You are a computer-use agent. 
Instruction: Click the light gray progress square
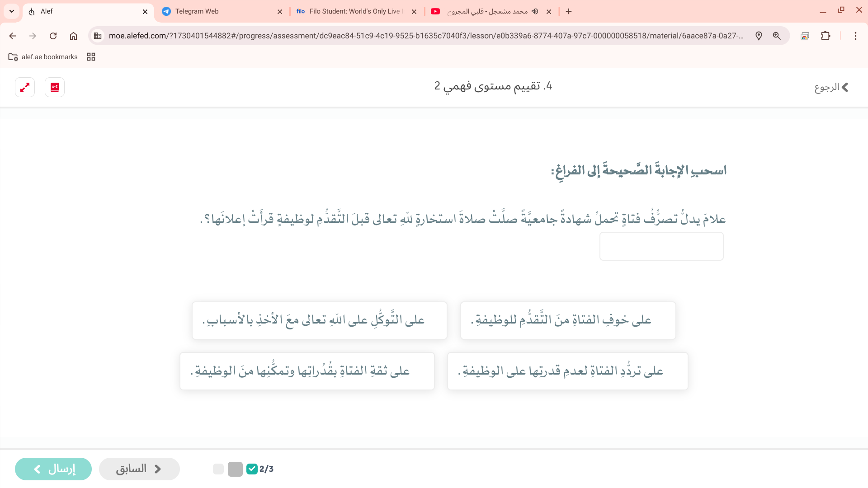coord(218,469)
